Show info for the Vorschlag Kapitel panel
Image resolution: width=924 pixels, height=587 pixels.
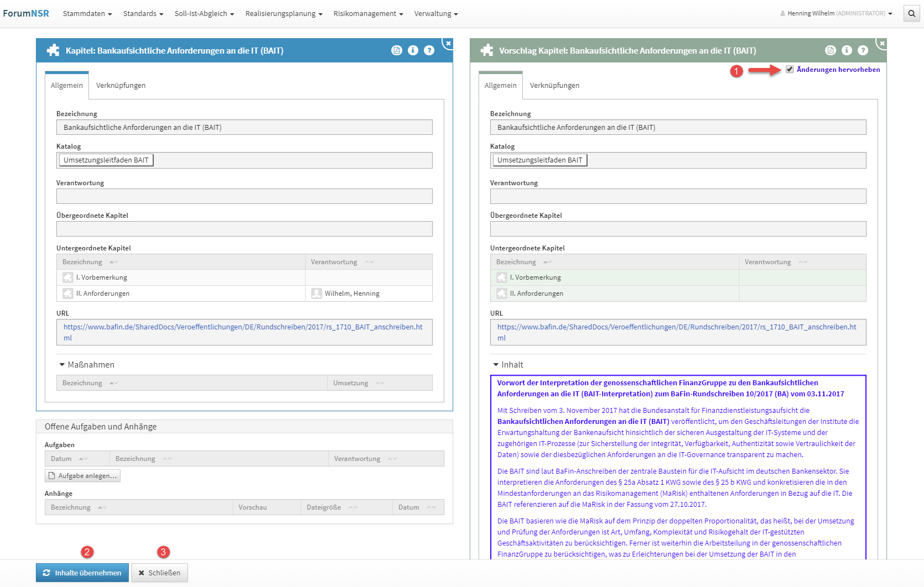point(847,50)
